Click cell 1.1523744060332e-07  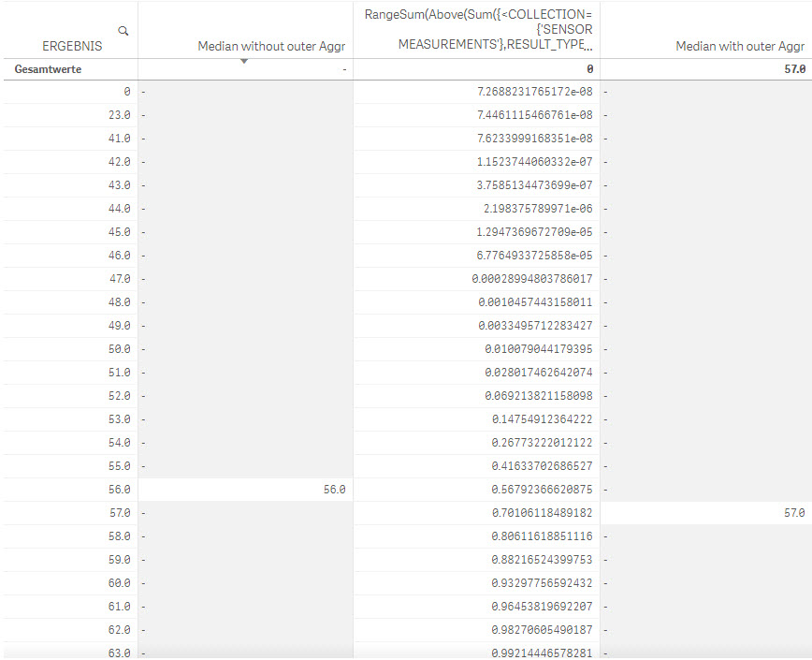click(x=535, y=162)
